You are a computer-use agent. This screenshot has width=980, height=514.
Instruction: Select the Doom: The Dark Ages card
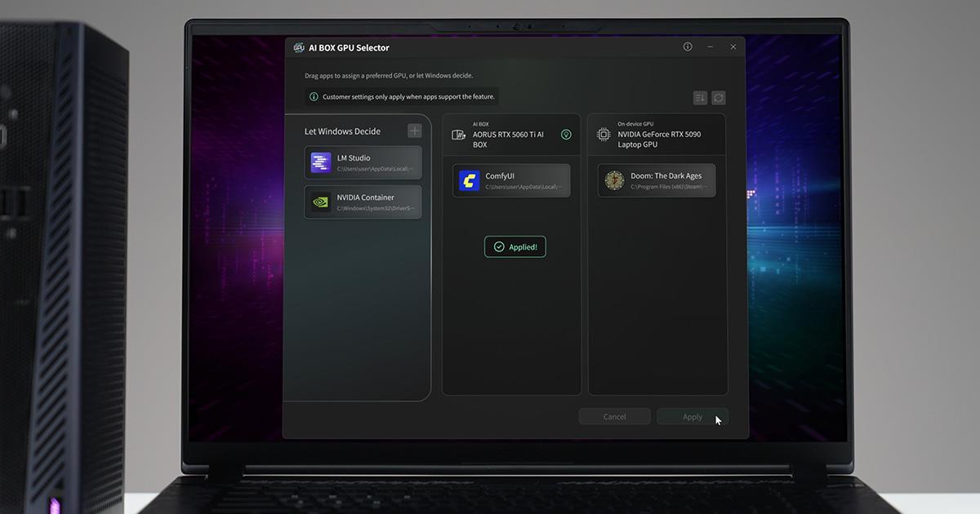tap(657, 180)
